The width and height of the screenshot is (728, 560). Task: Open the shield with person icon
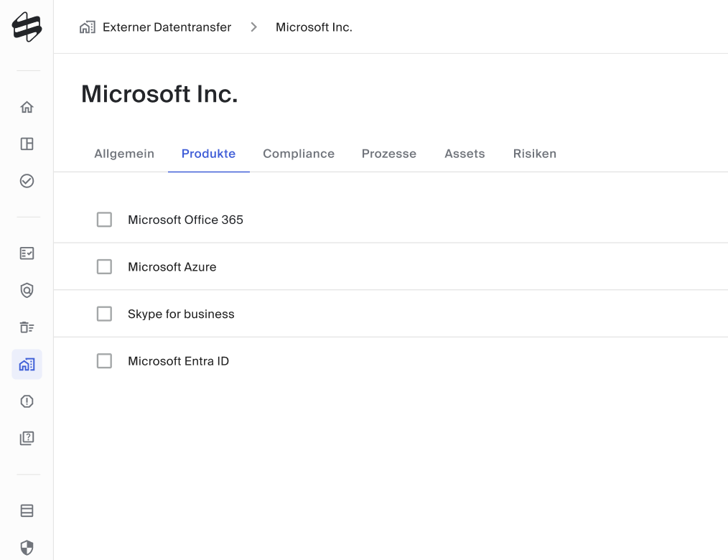point(27,290)
